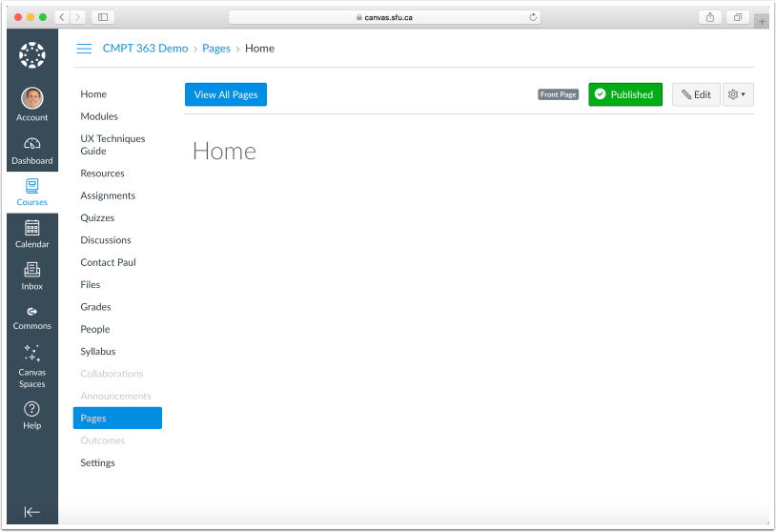
Task: Open Canvas Spaces
Action: pos(32,366)
